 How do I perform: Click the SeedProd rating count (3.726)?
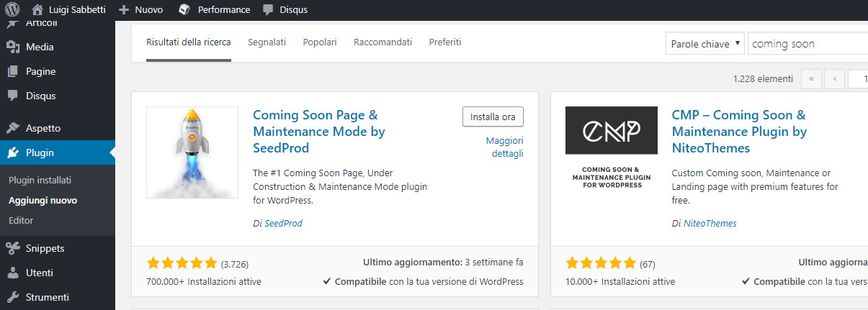click(x=235, y=264)
